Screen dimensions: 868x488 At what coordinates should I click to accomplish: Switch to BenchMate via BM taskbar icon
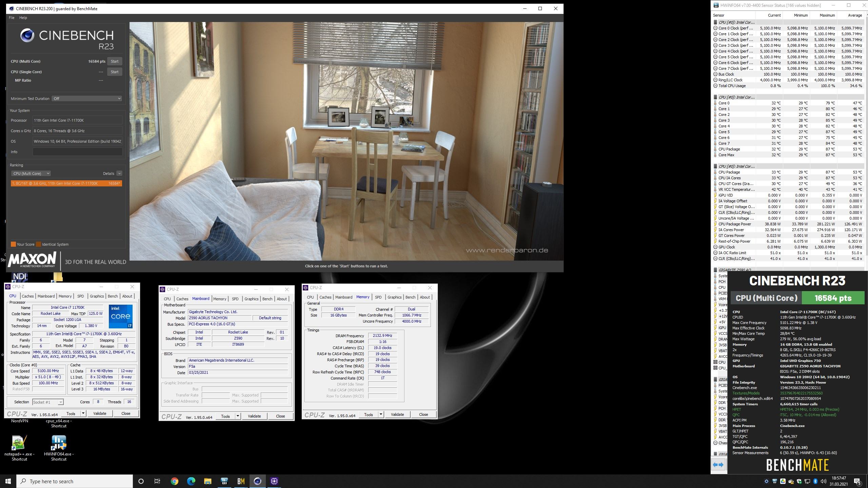[241, 481]
